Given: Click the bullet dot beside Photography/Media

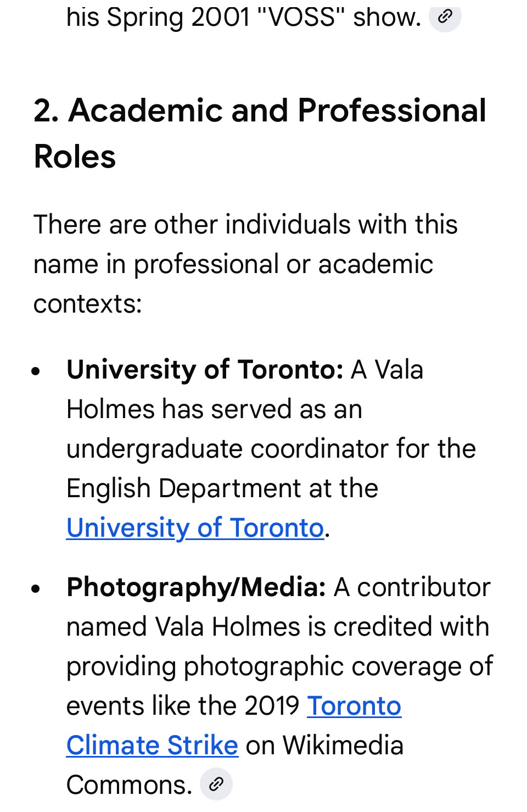Looking at the screenshot, I should [x=36, y=588].
